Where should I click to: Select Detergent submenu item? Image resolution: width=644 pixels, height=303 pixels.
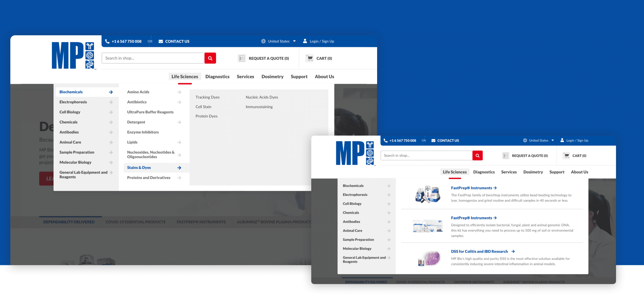(x=136, y=122)
